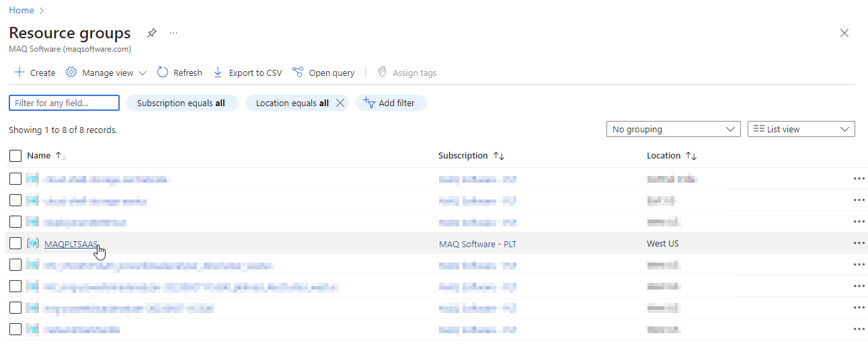This screenshot has height=354, width=868.
Task: Open the MAQPLTSAAS row ellipsis menu
Action: click(x=859, y=243)
